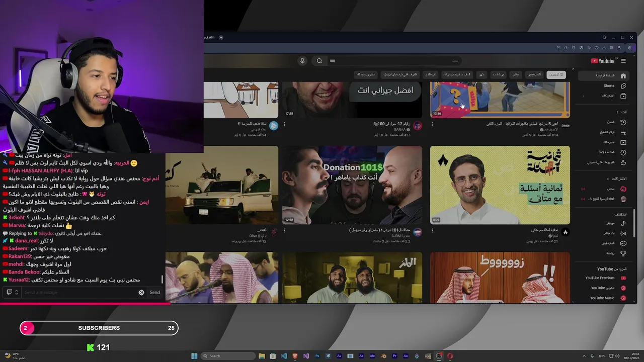The width and height of the screenshot is (644, 362).
Task: Open the browser extensions cube icon
Action: click(629, 48)
